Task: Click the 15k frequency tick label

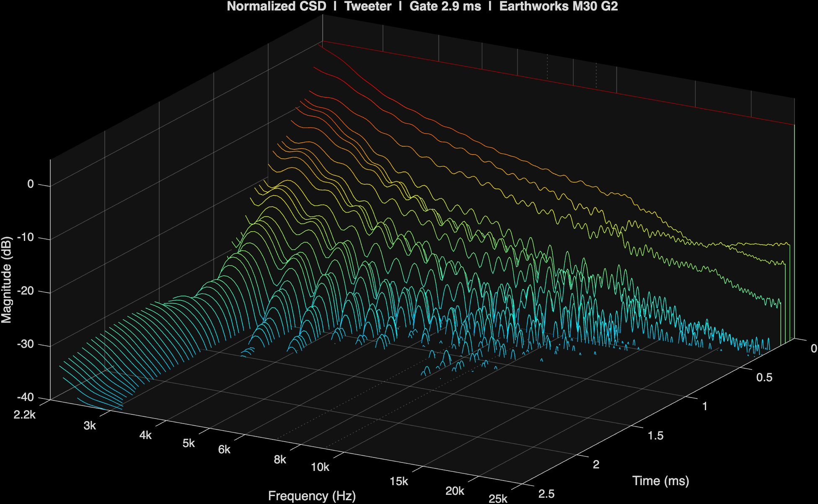Action: 399,481
